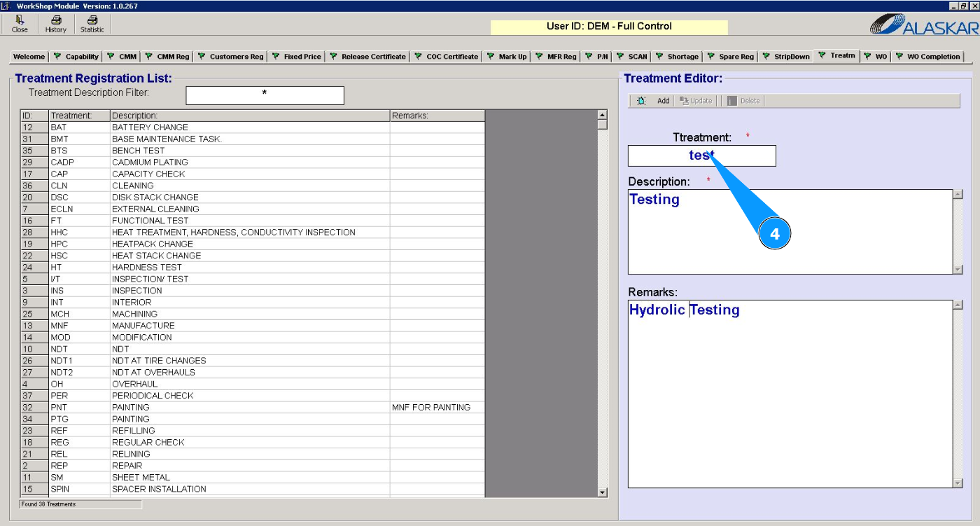Open the Capability tab

76,57
